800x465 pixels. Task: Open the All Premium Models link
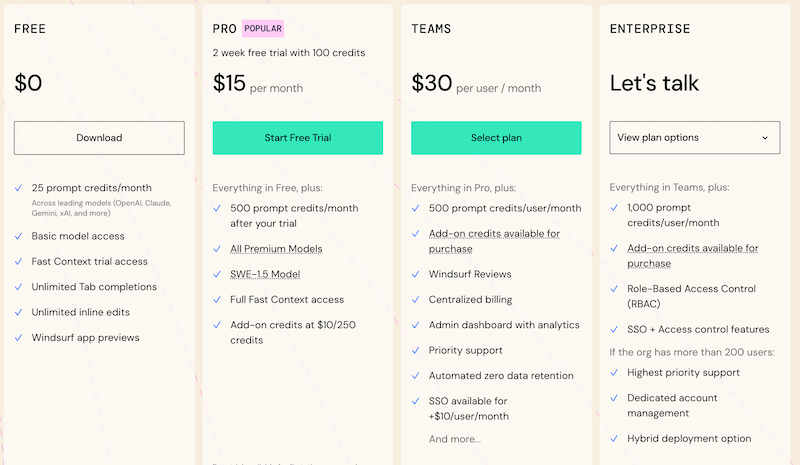pyautogui.click(x=275, y=248)
